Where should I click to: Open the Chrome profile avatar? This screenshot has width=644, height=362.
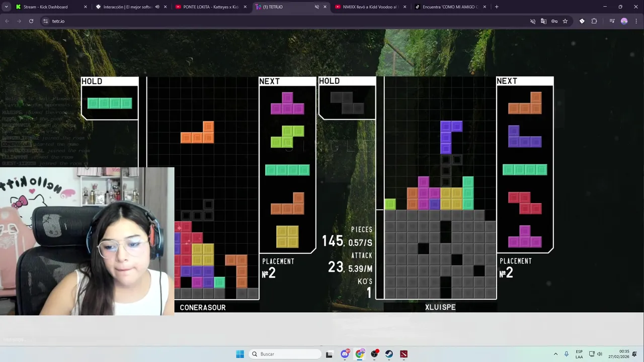[624, 21]
